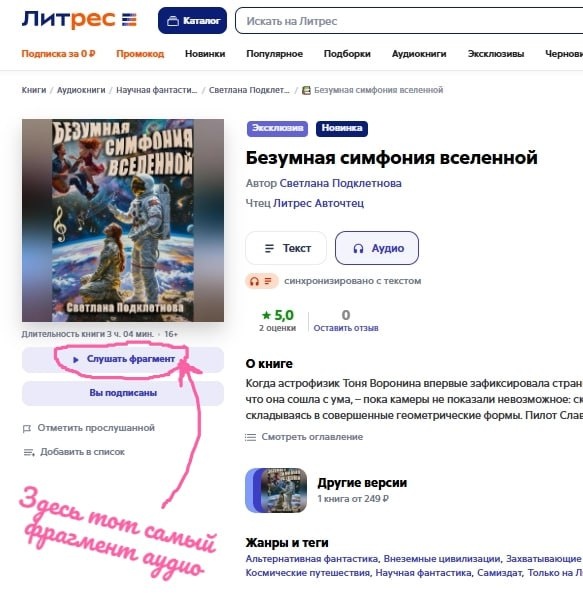Click the add-to-list icon beside Добавить в список

coord(29,452)
